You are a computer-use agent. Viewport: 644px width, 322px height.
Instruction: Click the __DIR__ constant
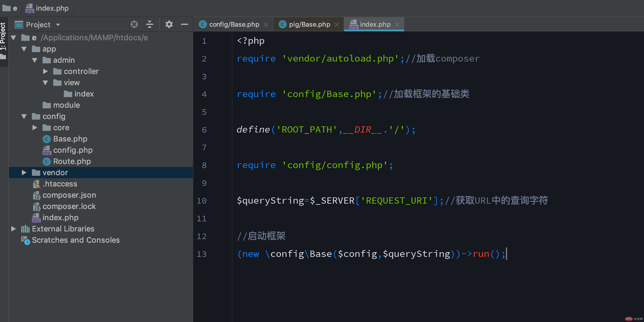tap(363, 130)
